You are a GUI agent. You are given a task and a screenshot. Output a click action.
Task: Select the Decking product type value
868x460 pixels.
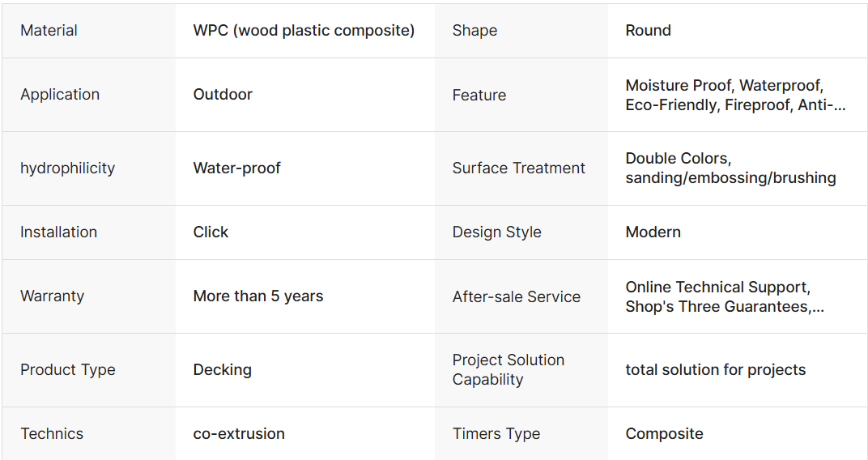pyautogui.click(x=223, y=370)
